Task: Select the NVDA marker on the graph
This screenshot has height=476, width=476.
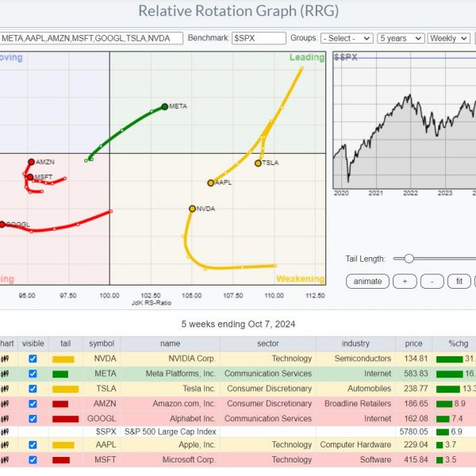Action: [192, 209]
